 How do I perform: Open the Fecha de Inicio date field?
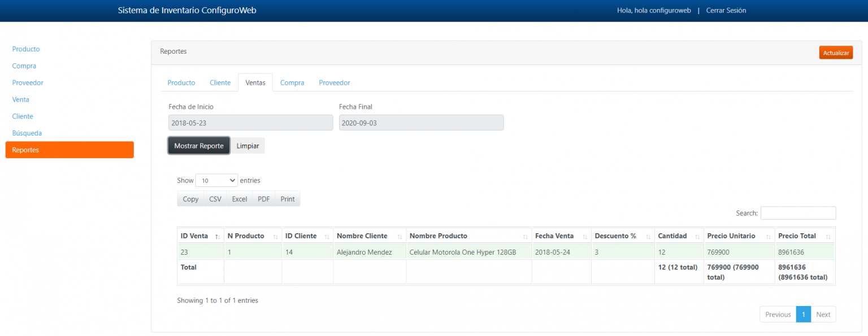coord(250,123)
